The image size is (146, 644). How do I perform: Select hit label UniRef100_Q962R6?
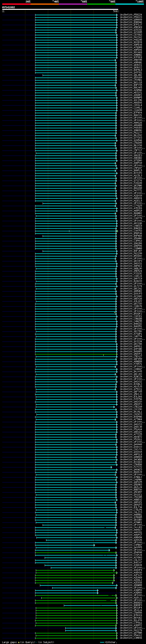pos(131,244)
